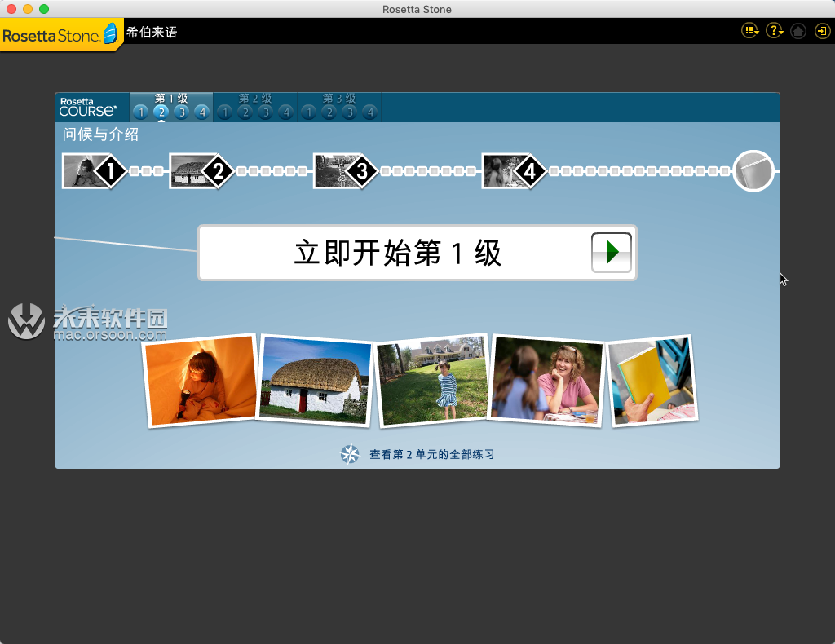Viewport: 835px width, 644px height.
Task: Click the 希伯来语 language label
Action: point(152,32)
